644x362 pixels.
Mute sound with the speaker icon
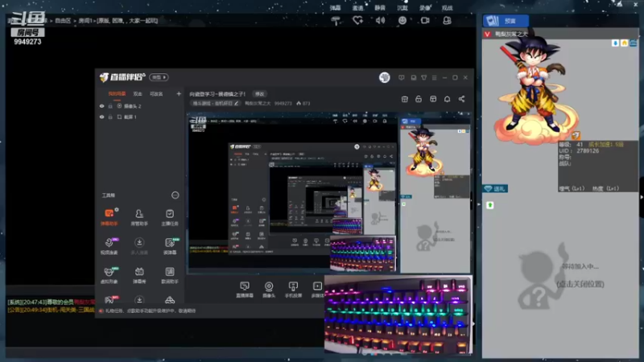coord(380,20)
